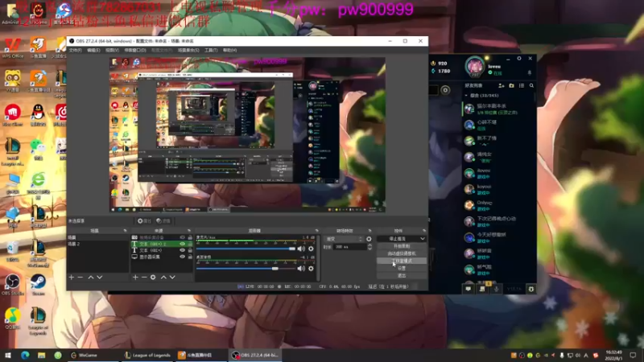The height and width of the screenshot is (362, 644).
Task: Move source up in Sources panel
Action: point(163,278)
